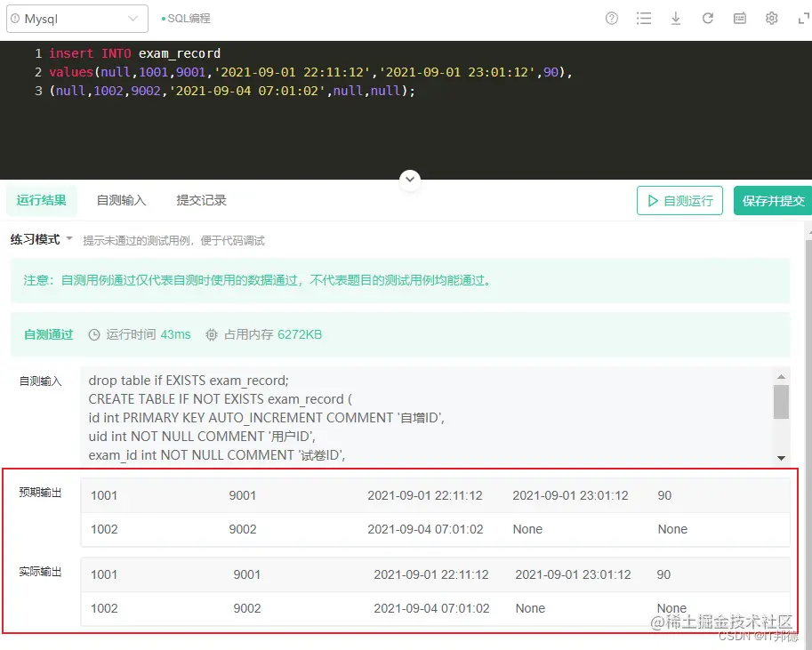Click actual output cell '2021-09-04 07:01:02'
Image resolution: width=812 pixels, height=650 pixels.
pyautogui.click(x=432, y=608)
